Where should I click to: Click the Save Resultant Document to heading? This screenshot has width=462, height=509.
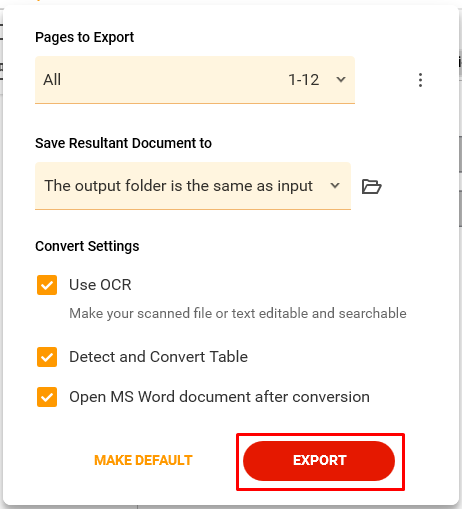click(x=123, y=143)
